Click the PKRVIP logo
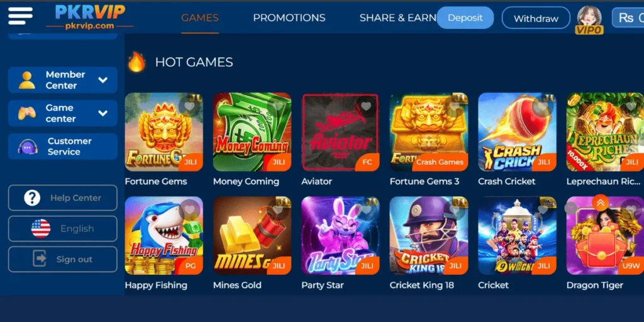 coord(90,17)
